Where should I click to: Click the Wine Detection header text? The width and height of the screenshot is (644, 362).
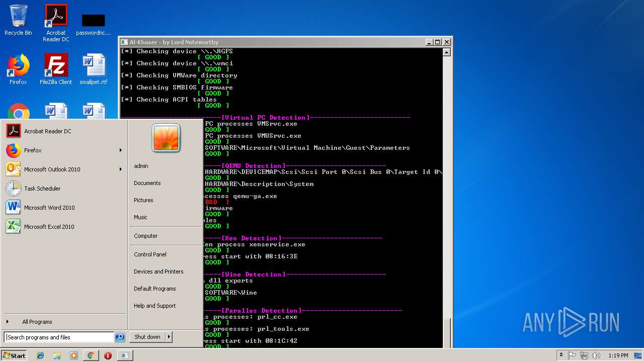pyautogui.click(x=254, y=275)
